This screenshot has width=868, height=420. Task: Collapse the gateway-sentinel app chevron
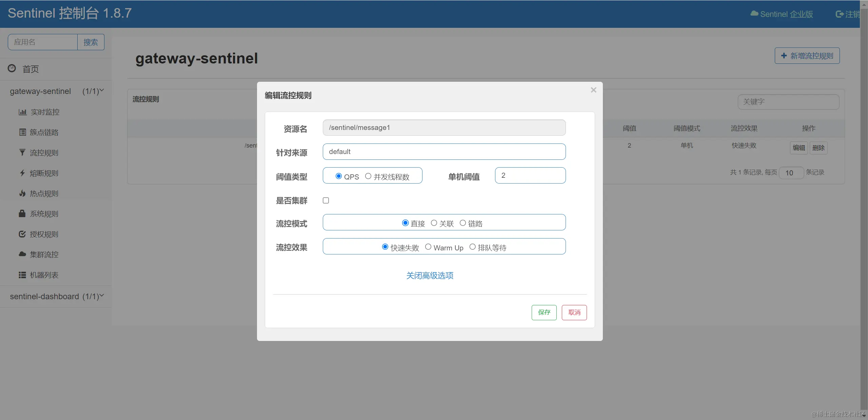(102, 90)
